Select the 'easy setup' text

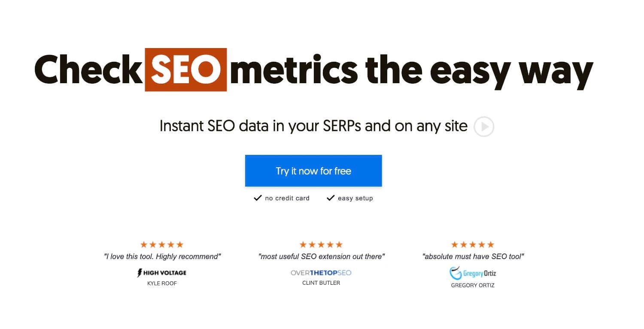[x=355, y=198]
